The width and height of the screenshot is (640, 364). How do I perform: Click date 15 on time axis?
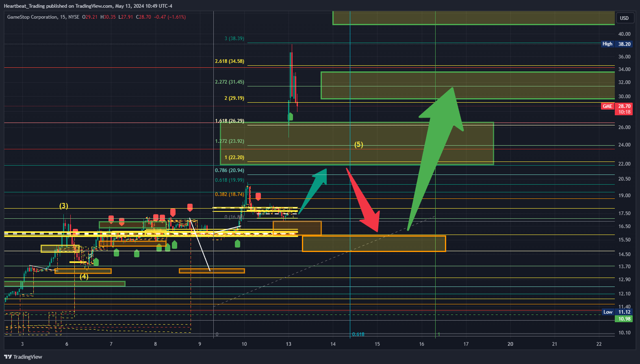[377, 344]
